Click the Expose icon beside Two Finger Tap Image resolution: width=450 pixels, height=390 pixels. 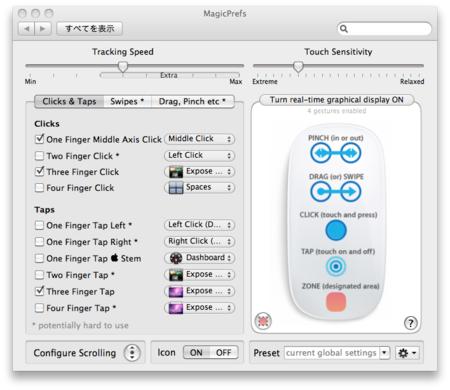pyautogui.click(x=176, y=275)
